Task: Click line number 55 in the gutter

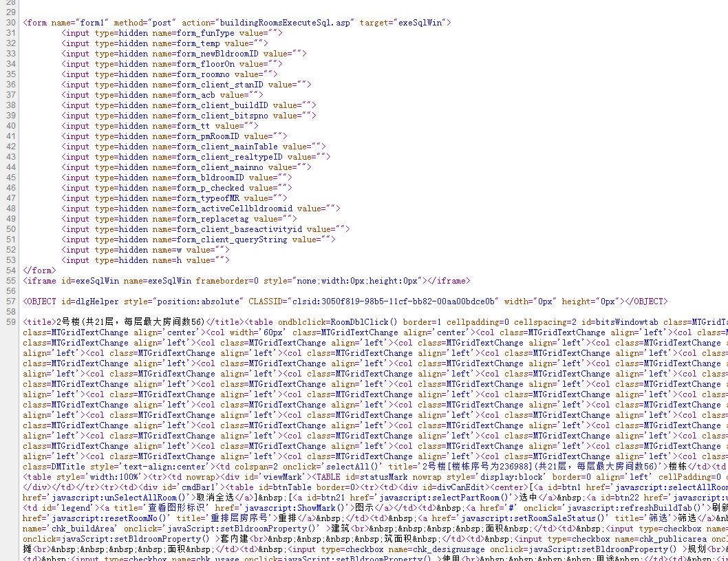Action: [10, 281]
